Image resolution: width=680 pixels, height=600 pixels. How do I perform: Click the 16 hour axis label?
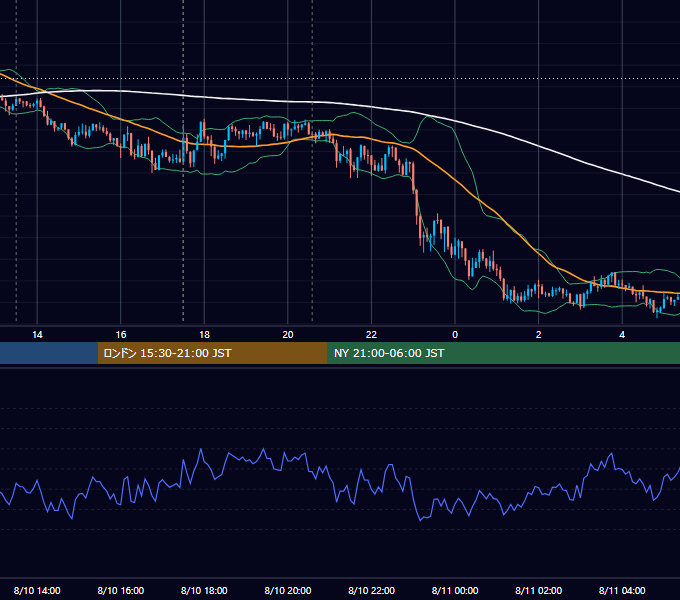point(121,334)
